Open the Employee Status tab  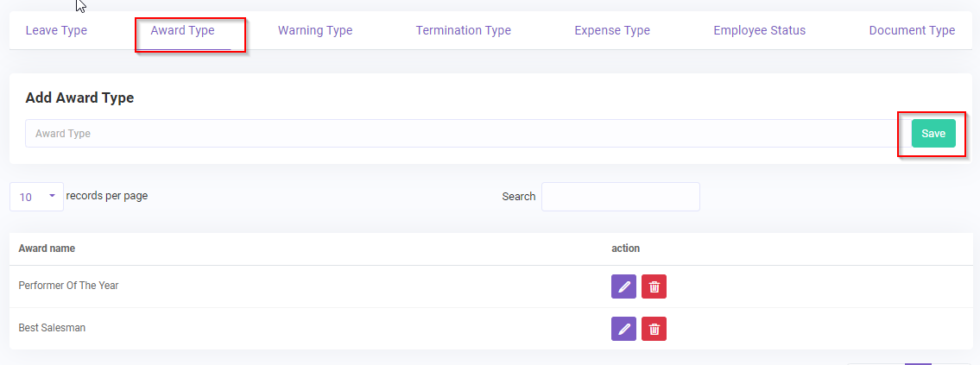pyautogui.click(x=759, y=31)
